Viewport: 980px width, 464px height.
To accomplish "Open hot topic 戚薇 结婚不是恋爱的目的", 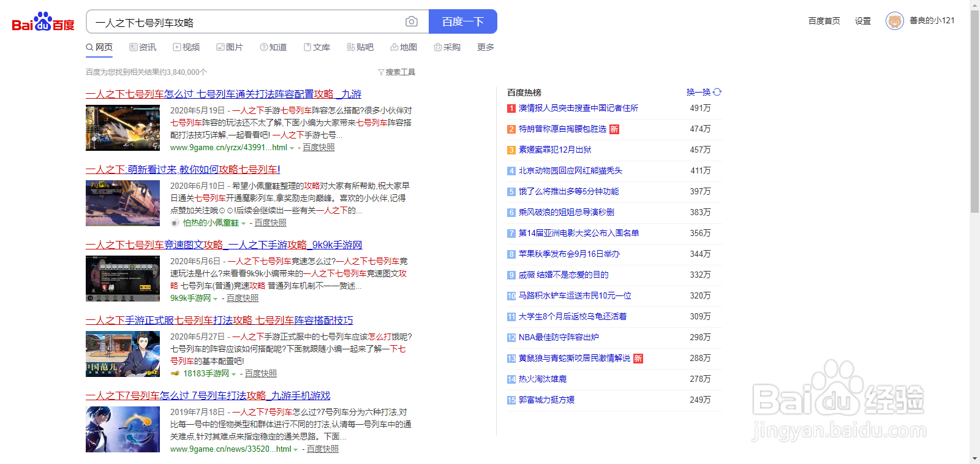I will 563,275.
